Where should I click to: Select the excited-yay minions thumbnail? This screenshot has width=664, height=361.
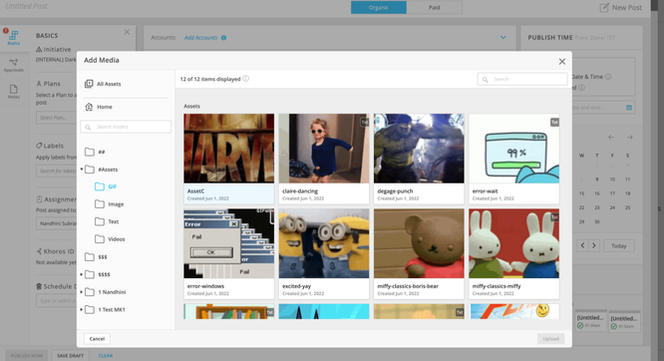coord(324,243)
